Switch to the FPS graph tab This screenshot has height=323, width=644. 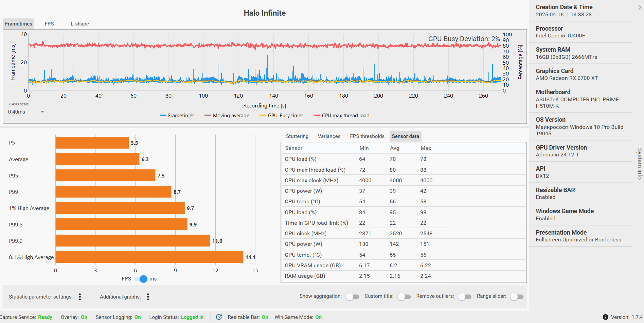click(x=49, y=24)
